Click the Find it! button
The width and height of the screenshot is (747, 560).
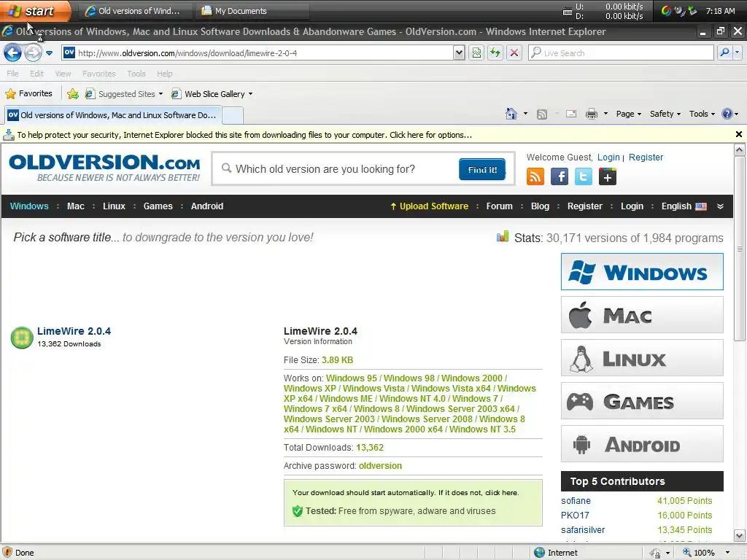482,169
